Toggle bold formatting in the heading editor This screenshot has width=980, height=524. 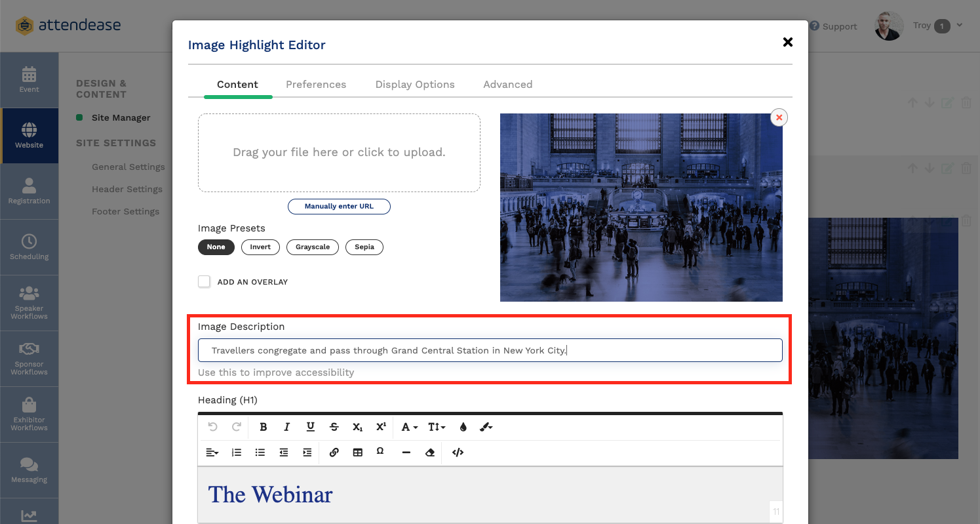[264, 427]
